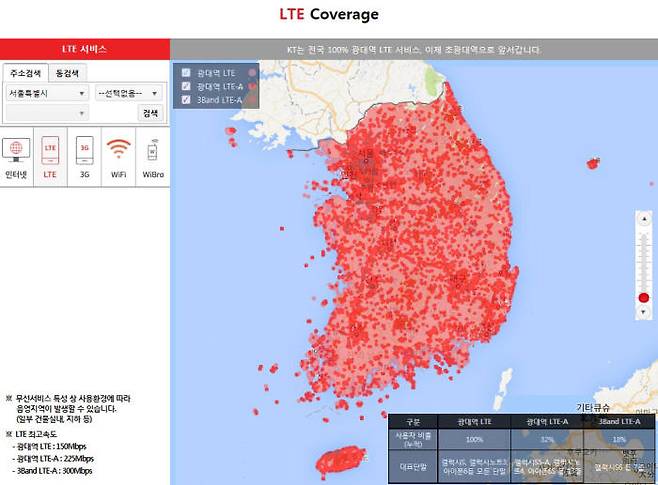Click the 대표단말 row label
658x485 pixels.
point(413,467)
